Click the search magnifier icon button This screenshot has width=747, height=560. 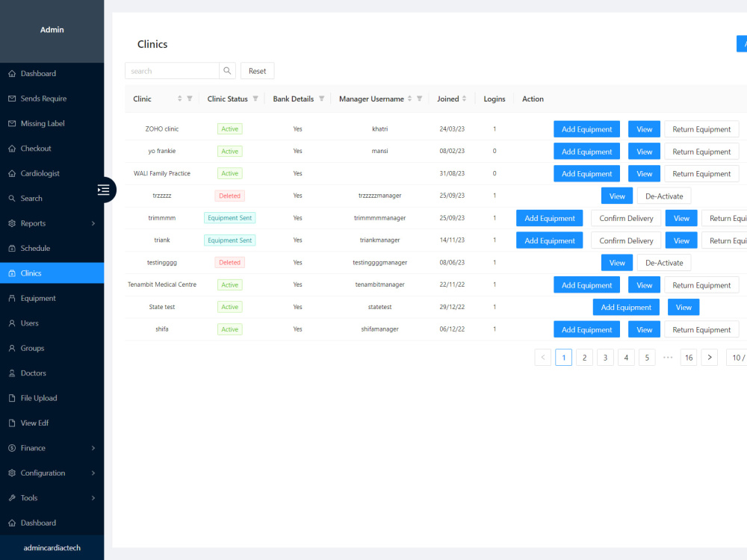pyautogui.click(x=227, y=71)
